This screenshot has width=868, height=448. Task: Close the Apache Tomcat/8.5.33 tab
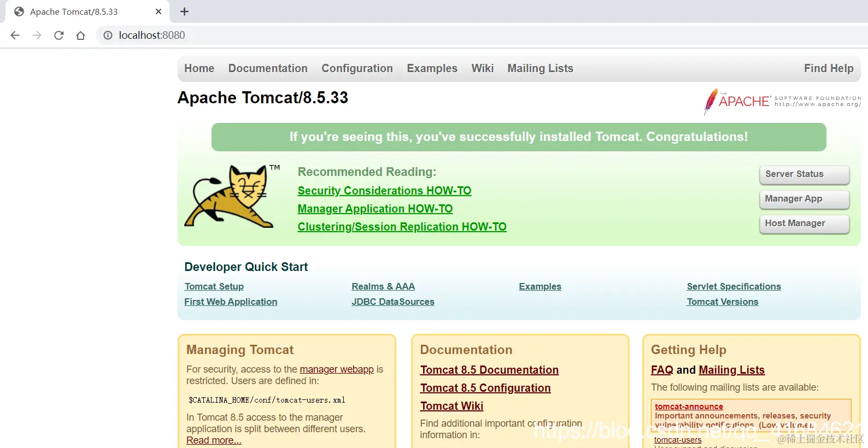point(159,11)
